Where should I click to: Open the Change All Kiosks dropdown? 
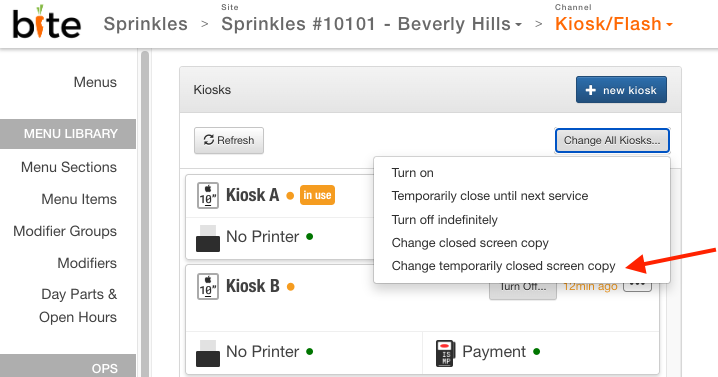pos(612,140)
